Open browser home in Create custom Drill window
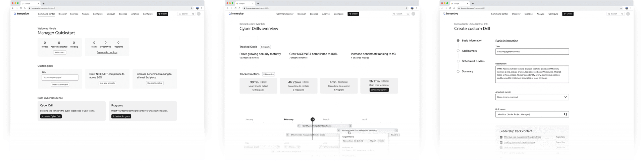 pos(454,8)
